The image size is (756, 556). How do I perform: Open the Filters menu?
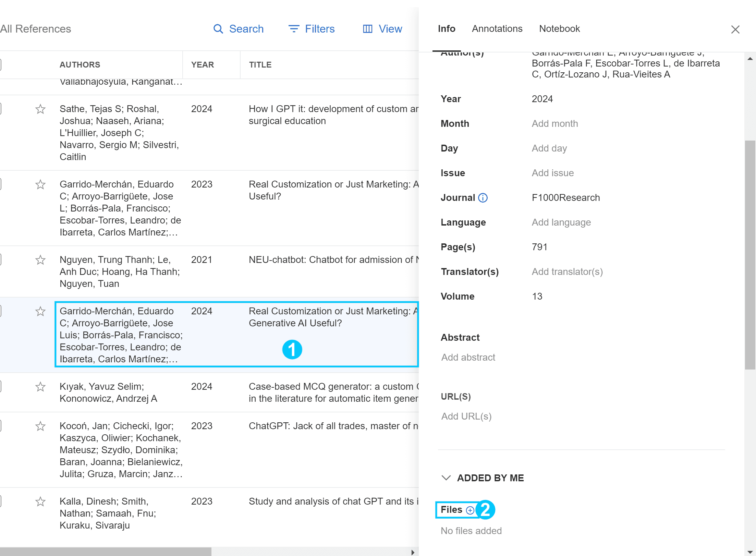click(x=311, y=29)
